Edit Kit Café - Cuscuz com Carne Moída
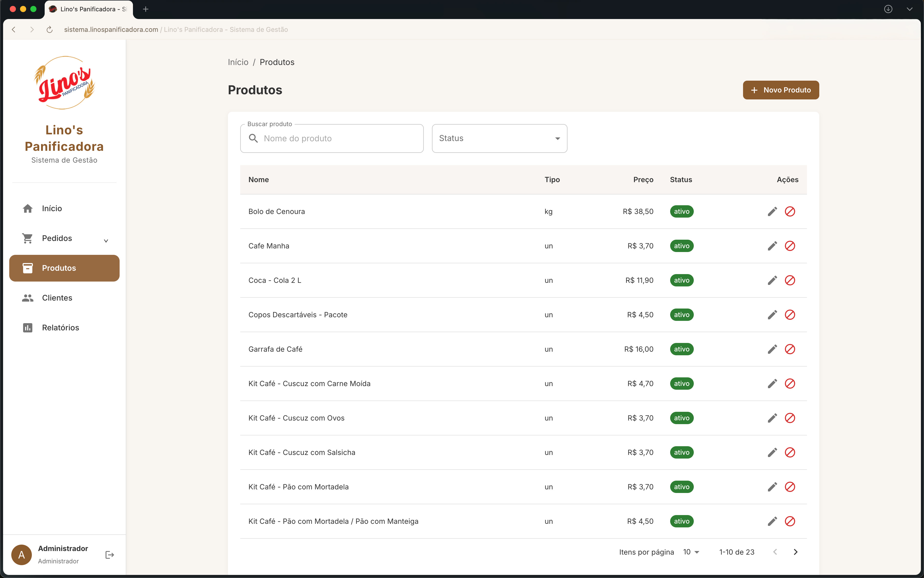The height and width of the screenshot is (578, 924). (772, 384)
